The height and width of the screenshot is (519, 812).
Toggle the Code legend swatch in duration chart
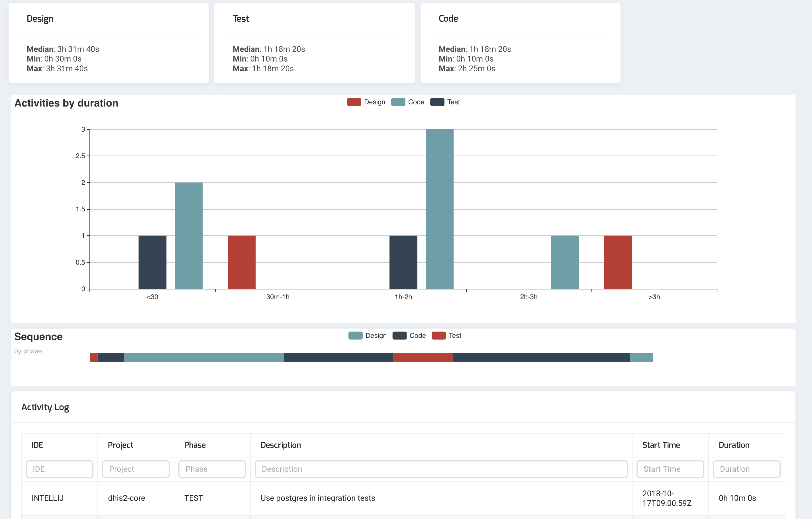[x=398, y=102]
